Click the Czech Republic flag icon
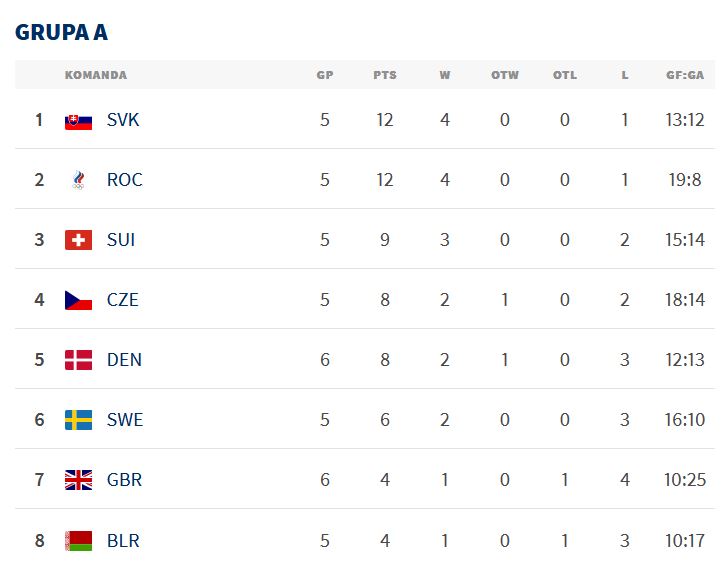 [x=78, y=300]
